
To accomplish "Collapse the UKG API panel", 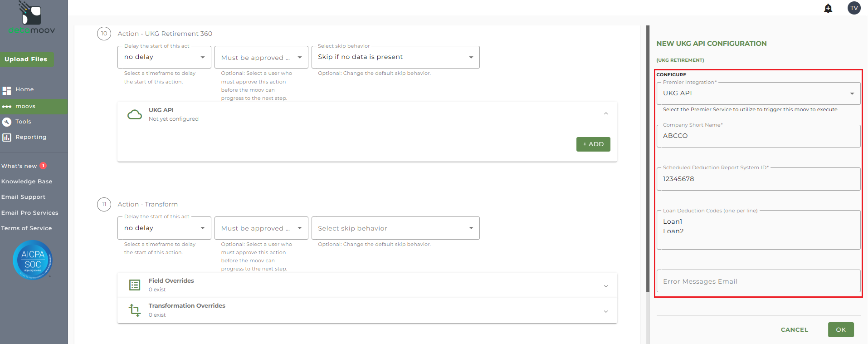I will (606, 113).
